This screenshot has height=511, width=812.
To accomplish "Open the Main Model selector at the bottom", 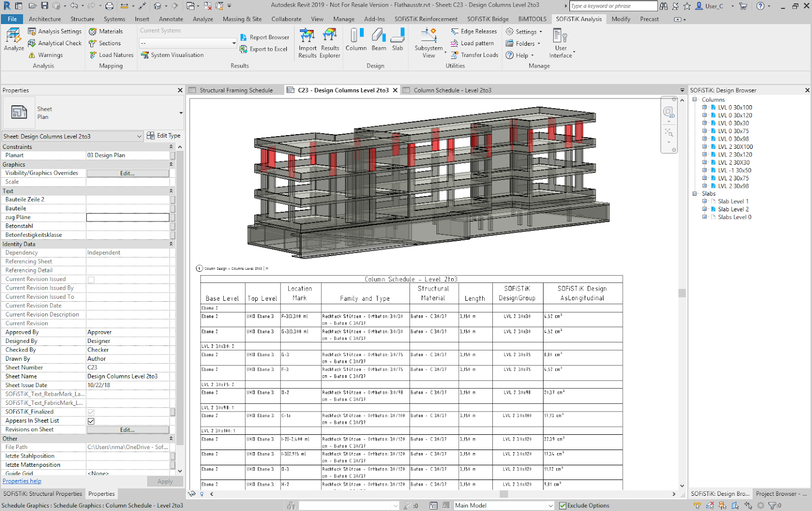I will pyautogui.click(x=551, y=505).
